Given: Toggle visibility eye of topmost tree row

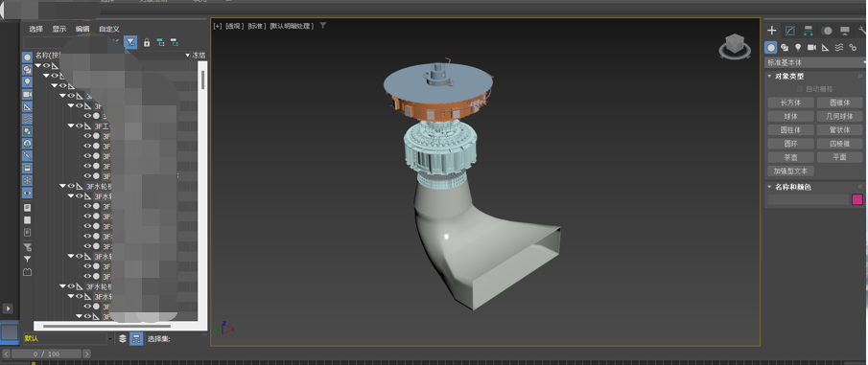Looking at the screenshot, I should tap(46, 66).
